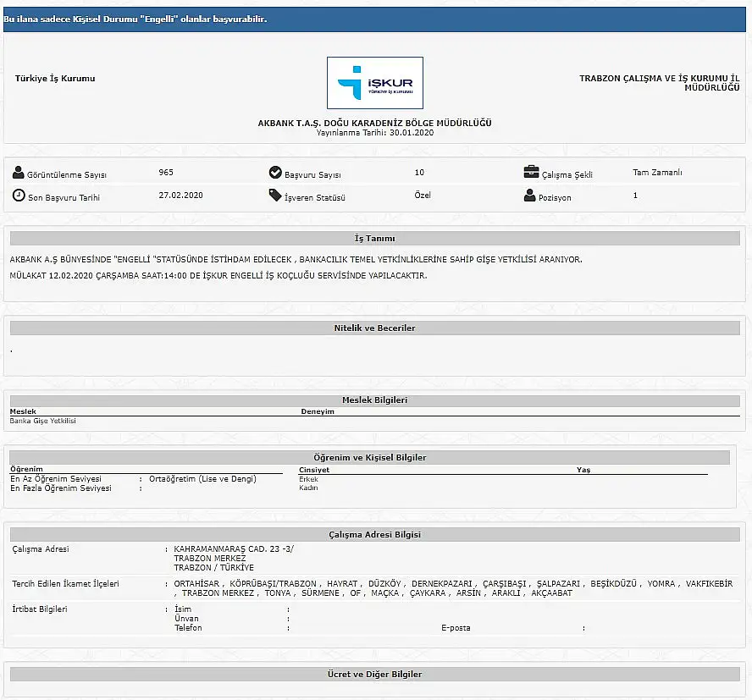Viewport: 752px width, 700px height.
Task: Click the tag icon beside İşveren Statüsü
Action: point(275,196)
